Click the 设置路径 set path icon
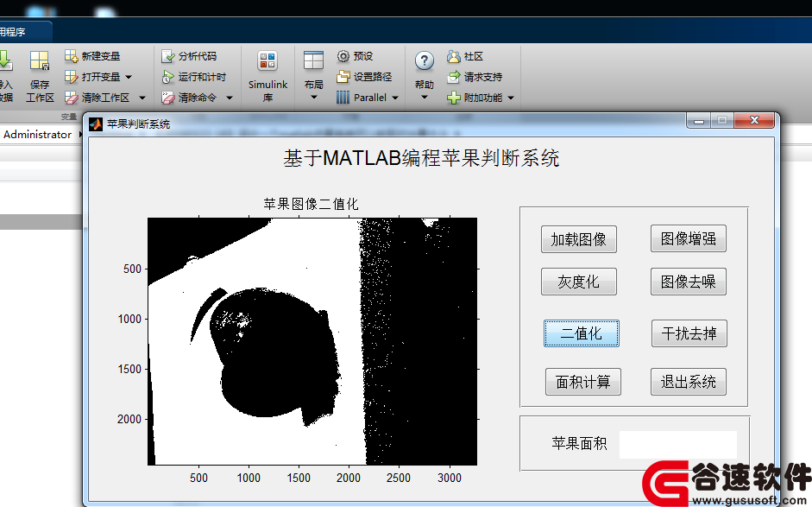The height and width of the screenshot is (507, 812). click(x=343, y=77)
